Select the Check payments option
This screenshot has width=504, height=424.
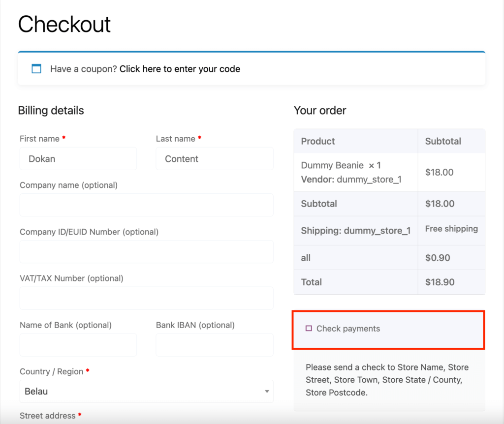coord(309,328)
